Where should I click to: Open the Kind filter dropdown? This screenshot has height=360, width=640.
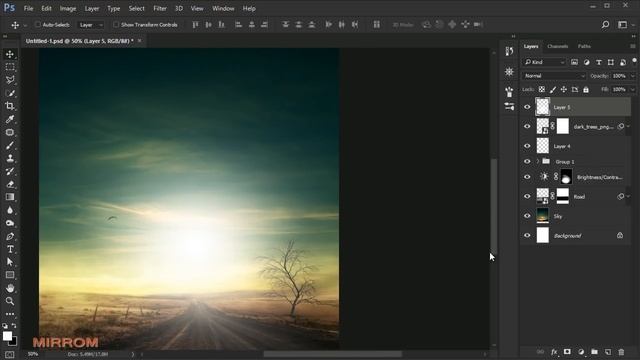[544, 62]
